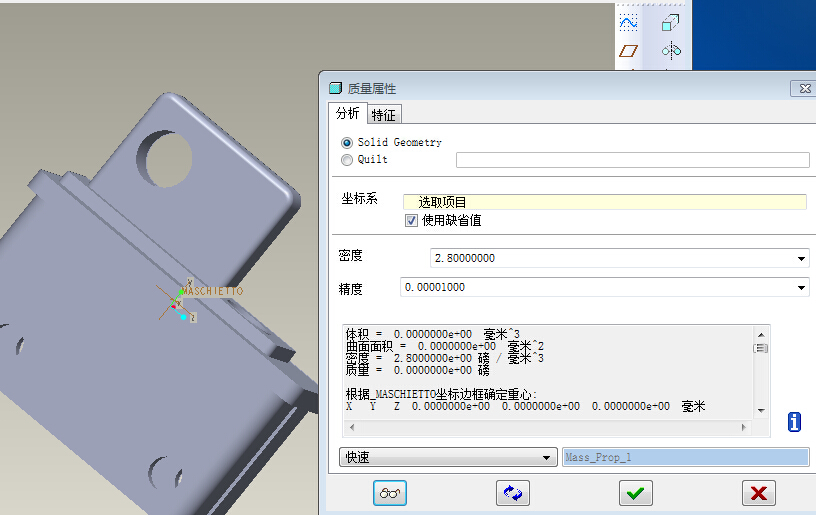The height and width of the screenshot is (515, 816).
Task: Click the 质量 result line
Action: (x=417, y=370)
